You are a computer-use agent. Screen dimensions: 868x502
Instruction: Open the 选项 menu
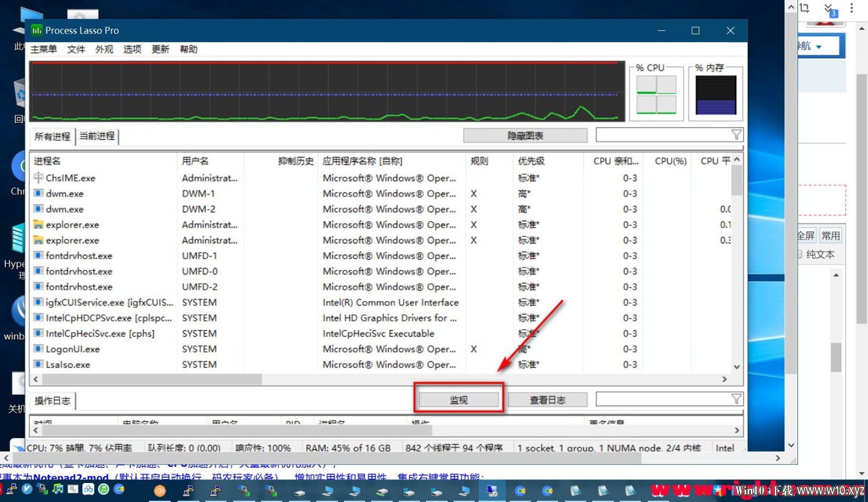click(132, 49)
